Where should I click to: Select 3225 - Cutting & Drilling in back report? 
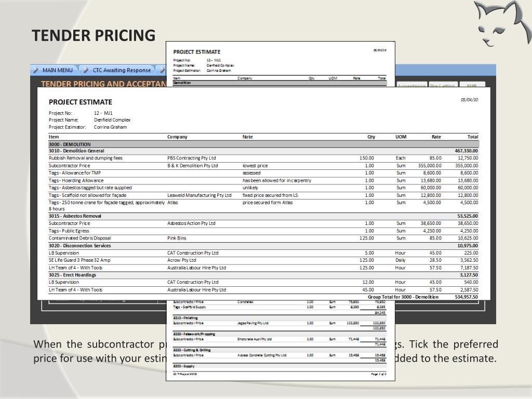point(192,350)
